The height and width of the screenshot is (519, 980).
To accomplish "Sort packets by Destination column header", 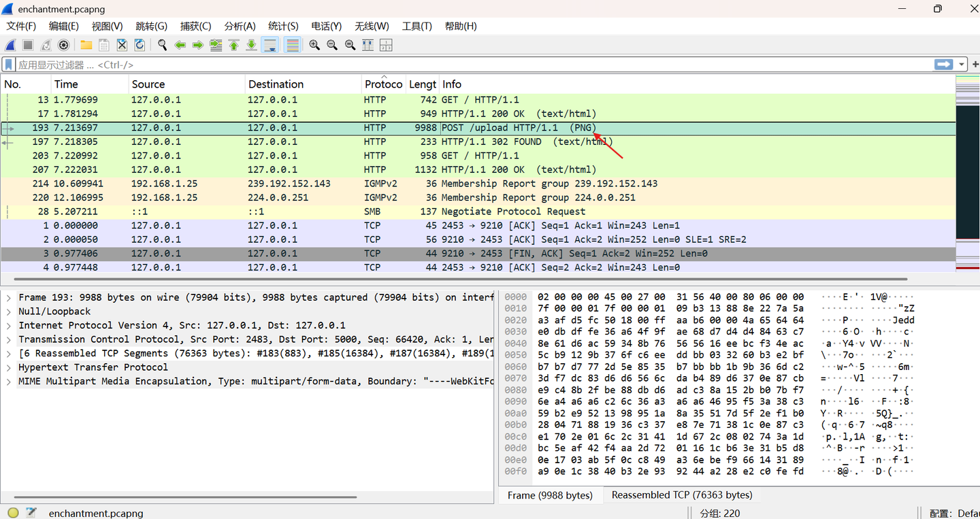I will 303,84.
